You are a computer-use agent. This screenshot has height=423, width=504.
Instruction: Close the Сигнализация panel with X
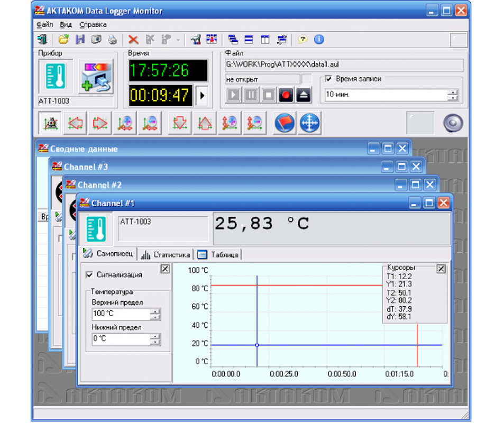(165, 269)
